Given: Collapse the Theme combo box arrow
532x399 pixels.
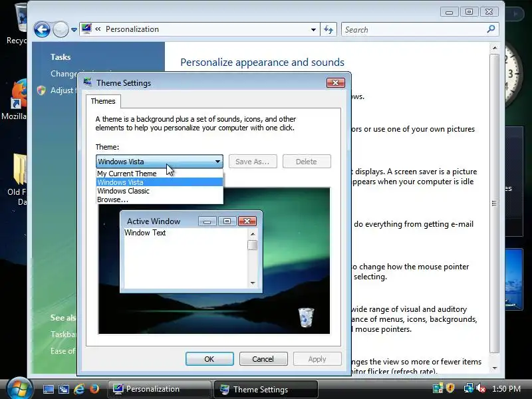Looking at the screenshot, I should (x=217, y=162).
